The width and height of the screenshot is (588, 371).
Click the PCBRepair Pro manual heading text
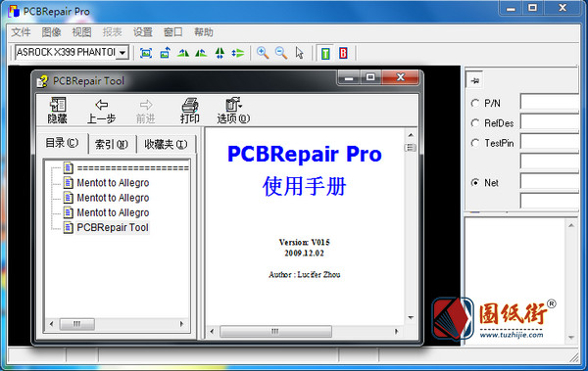click(305, 154)
